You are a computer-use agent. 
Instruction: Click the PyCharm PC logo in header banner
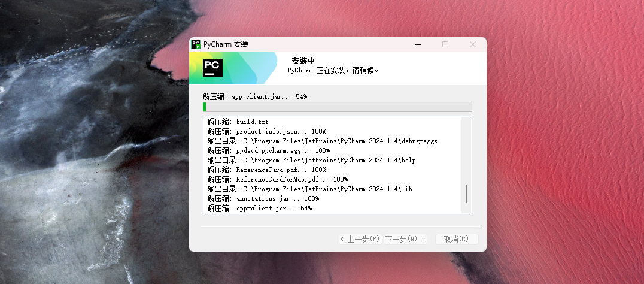pos(212,68)
